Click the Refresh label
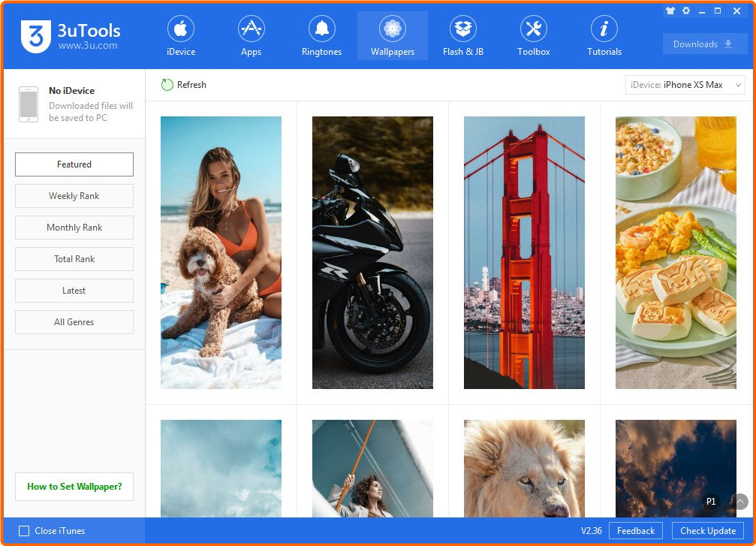756x546 pixels. pos(191,85)
